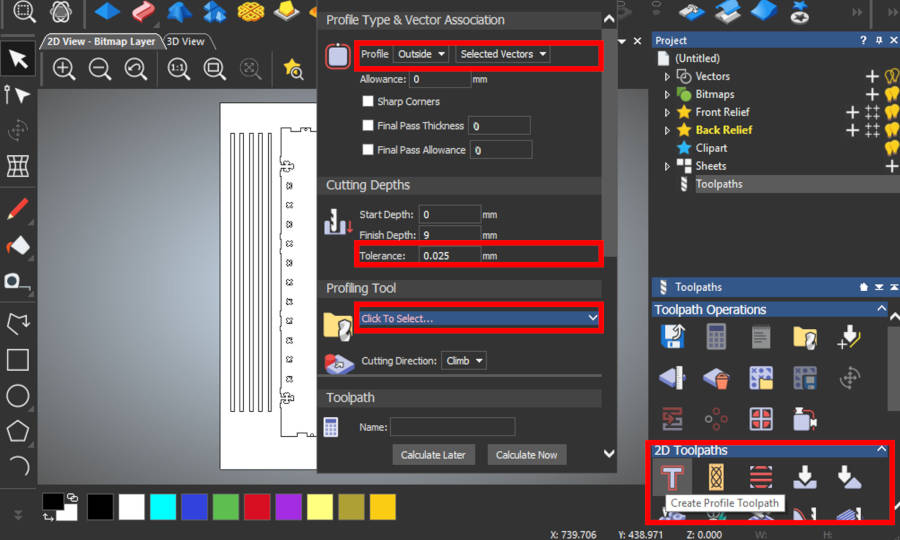This screenshot has width=900, height=540.
Task: Select the pentagon Polygon tool
Action: point(18,431)
